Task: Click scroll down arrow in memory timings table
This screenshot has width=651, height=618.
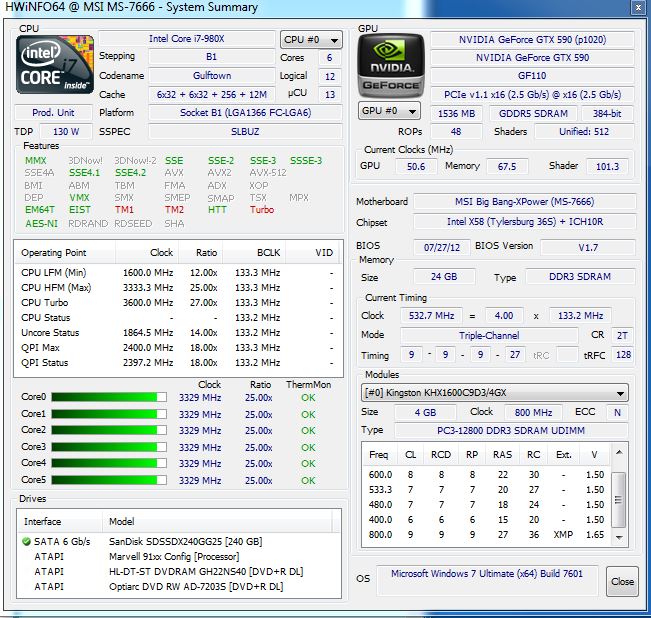Action: point(619,537)
